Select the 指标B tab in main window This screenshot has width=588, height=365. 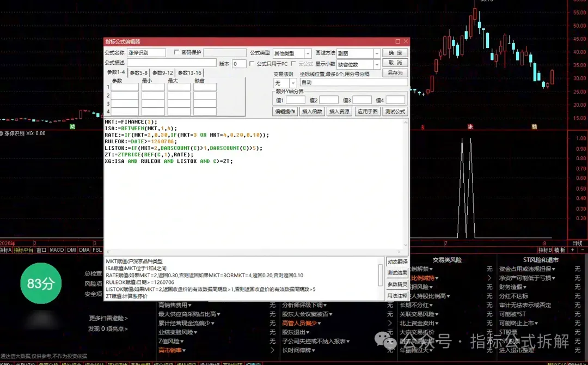(545, 250)
